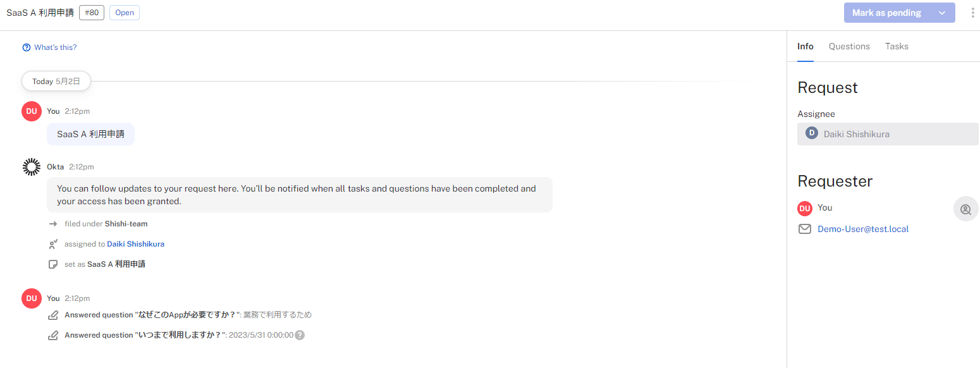Click the assigned-to person icon
Image resolution: width=980 pixels, height=368 pixels.
(53, 244)
